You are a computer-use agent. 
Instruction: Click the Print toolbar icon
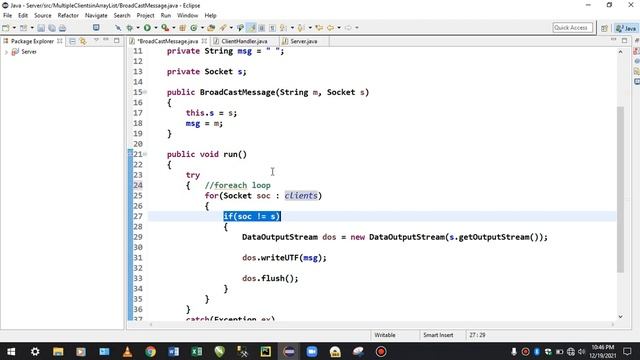(62, 28)
